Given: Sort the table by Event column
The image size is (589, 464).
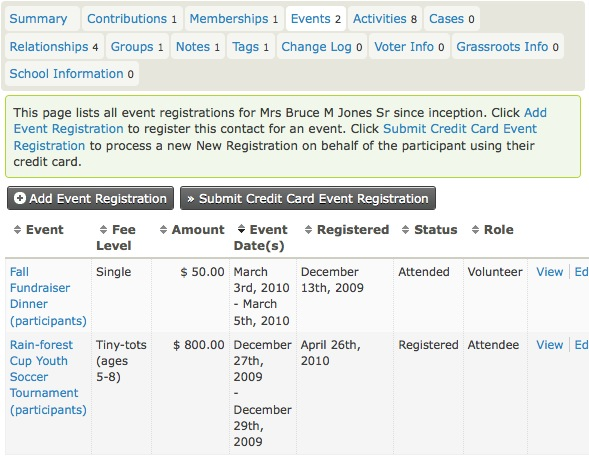Looking at the screenshot, I should point(39,230).
